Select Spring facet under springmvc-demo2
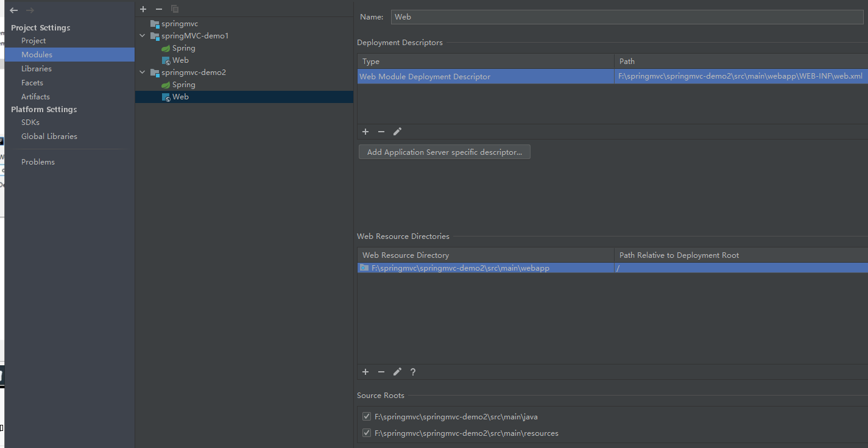868x448 pixels. coord(184,85)
